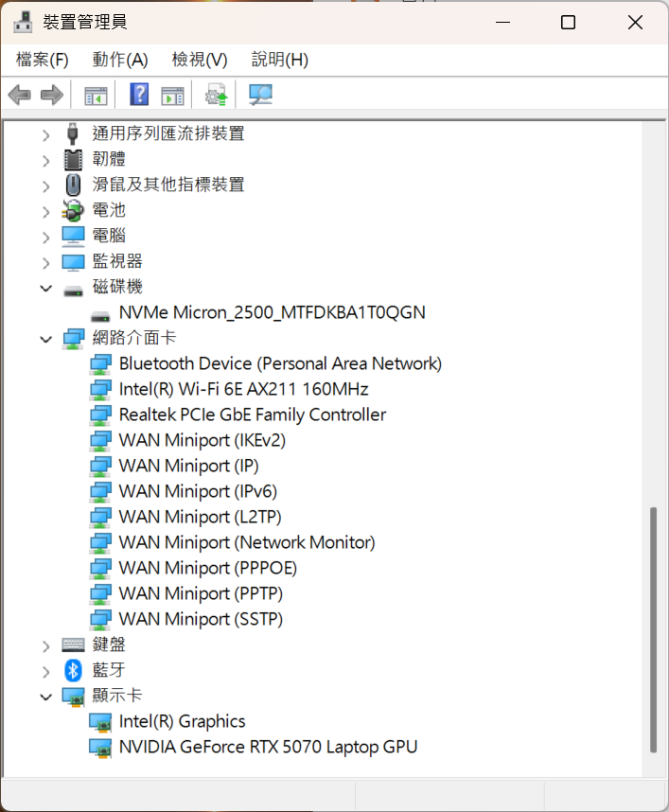Click the adapter icon beside Intel(R) Wi-Fi 6E AX211
This screenshot has height=812, width=669.
click(x=100, y=390)
